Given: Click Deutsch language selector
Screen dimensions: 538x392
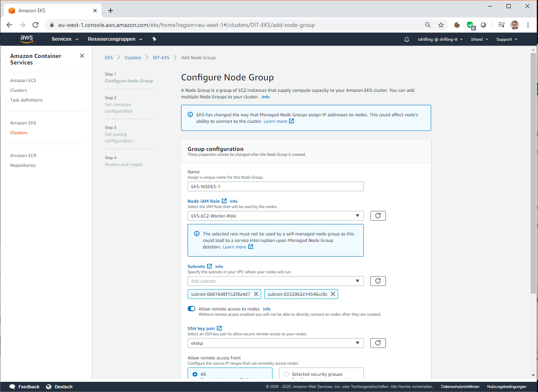Looking at the screenshot, I should pyautogui.click(x=64, y=387).
